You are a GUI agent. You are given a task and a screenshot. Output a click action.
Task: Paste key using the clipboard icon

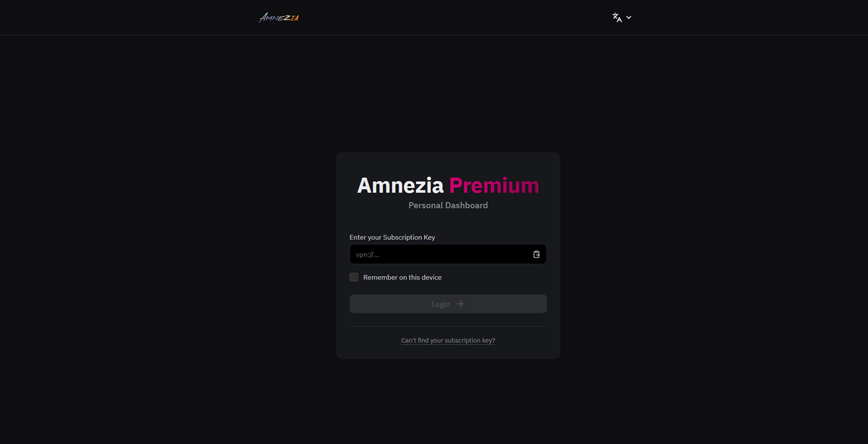click(x=536, y=255)
